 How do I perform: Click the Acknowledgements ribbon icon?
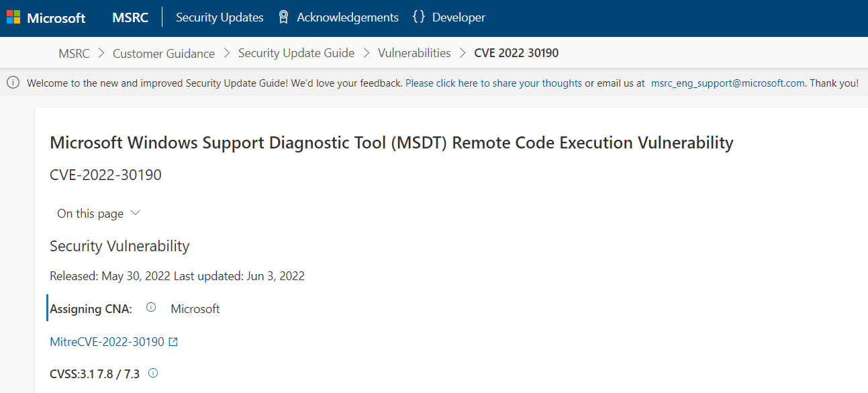click(x=284, y=17)
